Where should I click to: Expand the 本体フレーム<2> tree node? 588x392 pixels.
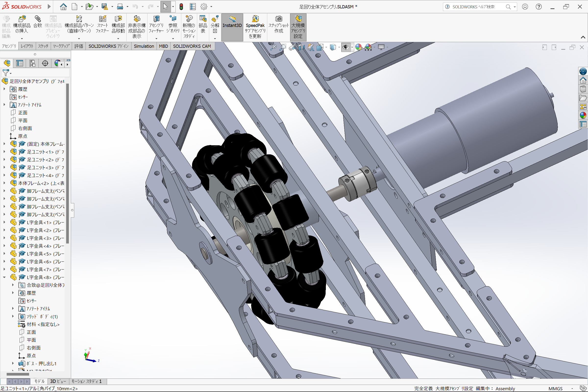click(x=4, y=183)
